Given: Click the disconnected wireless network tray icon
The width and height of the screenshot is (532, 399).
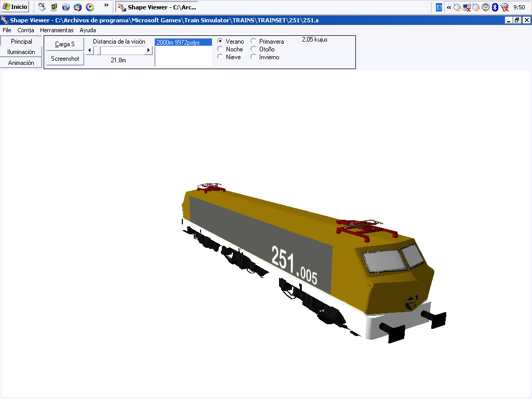Looking at the screenshot, I should [x=504, y=7].
